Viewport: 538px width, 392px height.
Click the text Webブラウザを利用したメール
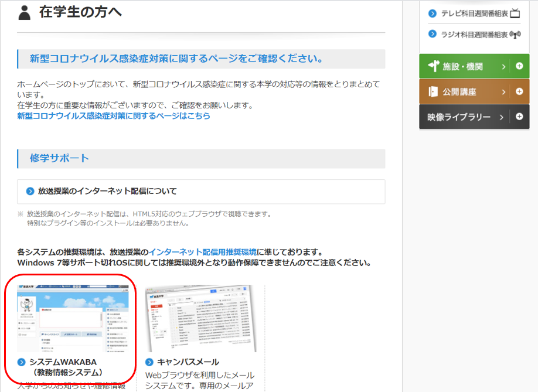(x=200, y=375)
